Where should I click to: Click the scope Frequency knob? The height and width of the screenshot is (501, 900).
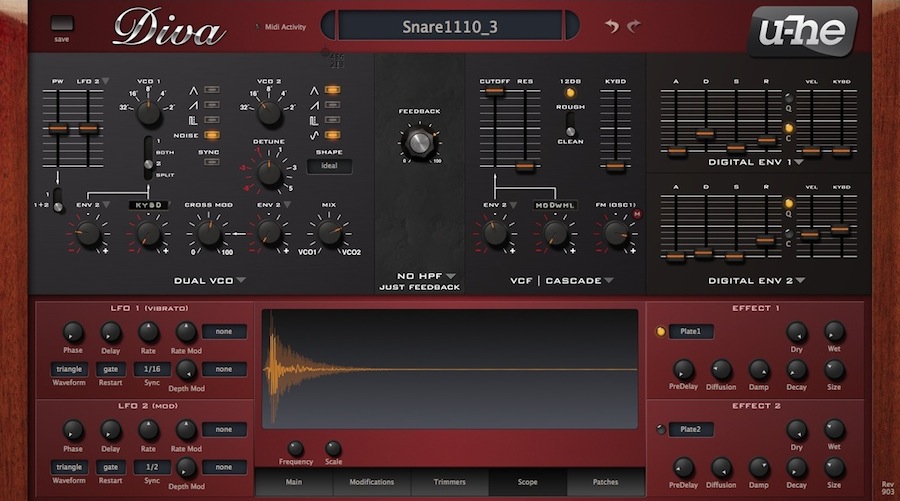click(296, 448)
